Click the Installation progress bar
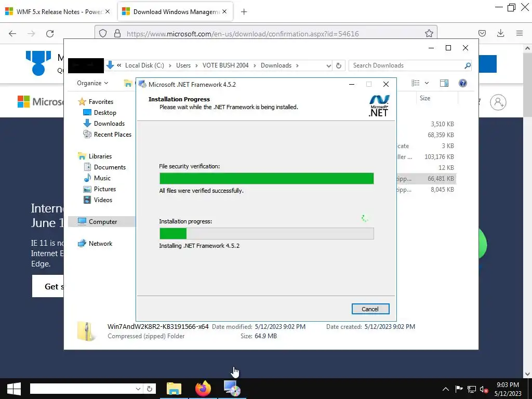Screen dimensions: 532x399 pyautogui.click(x=267, y=233)
